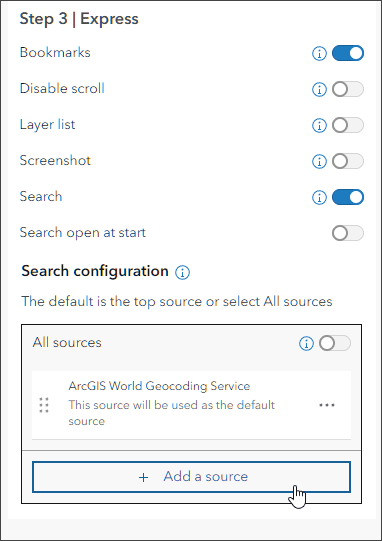The width and height of the screenshot is (382, 541).
Task: View the Screenshot info tooltip icon
Action: point(319,161)
